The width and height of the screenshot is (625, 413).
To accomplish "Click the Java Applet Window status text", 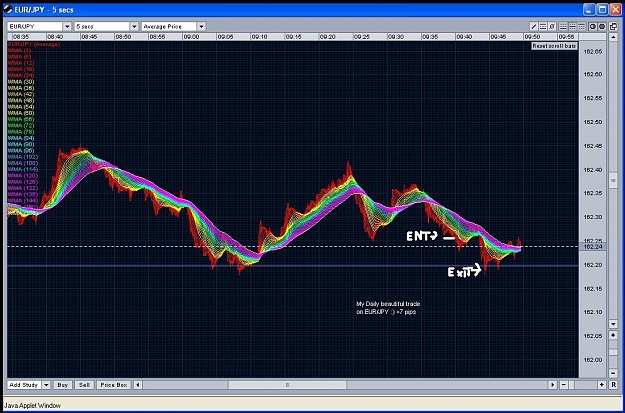I will point(32,405).
